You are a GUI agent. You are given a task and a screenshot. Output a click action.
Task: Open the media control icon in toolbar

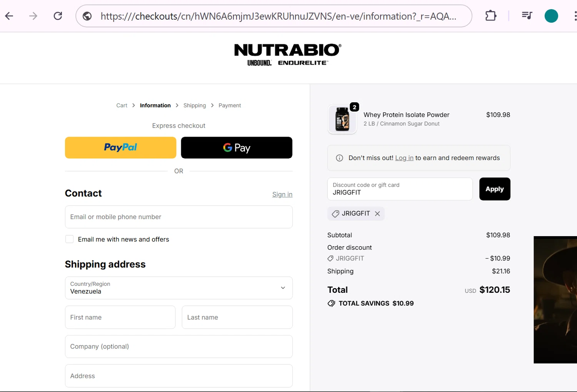point(527,16)
